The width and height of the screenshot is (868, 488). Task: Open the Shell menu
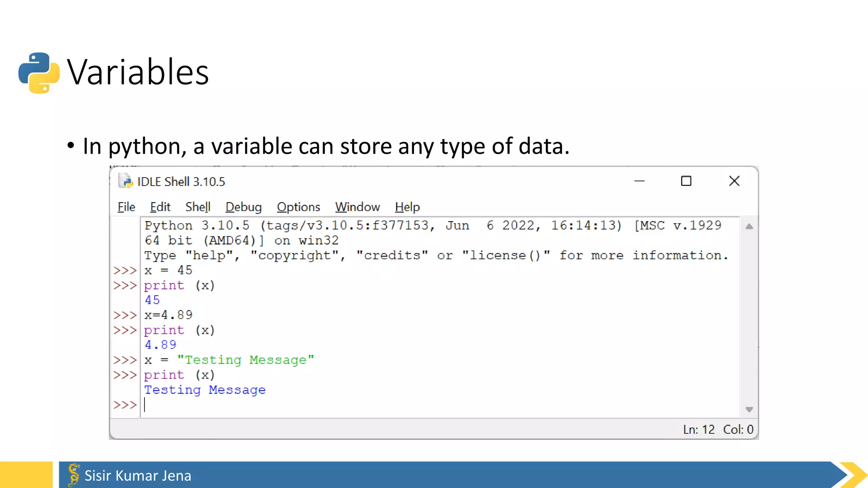pyautogui.click(x=198, y=207)
